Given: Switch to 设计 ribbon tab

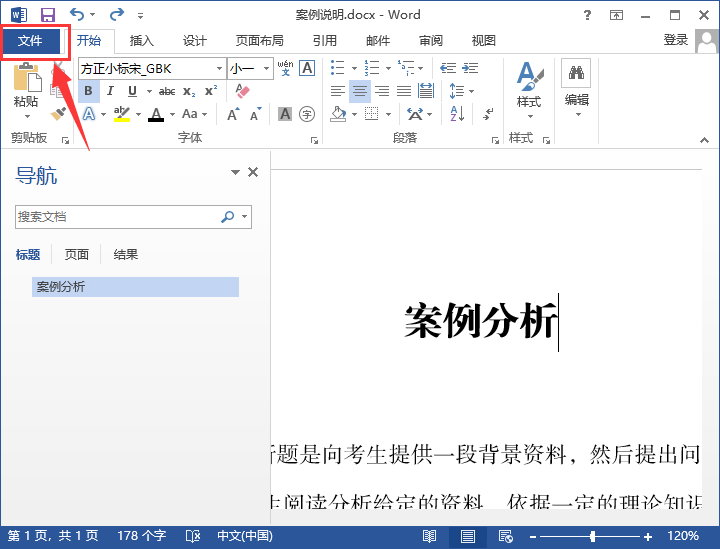Looking at the screenshot, I should point(195,41).
